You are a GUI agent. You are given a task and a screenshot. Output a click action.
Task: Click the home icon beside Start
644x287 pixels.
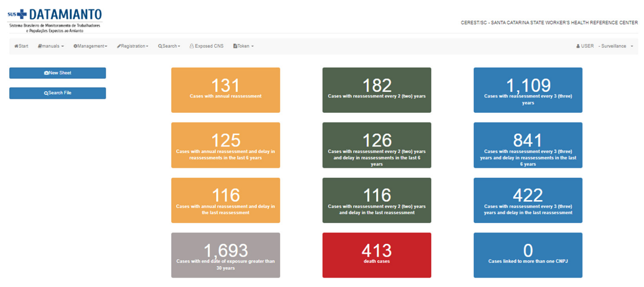point(16,46)
